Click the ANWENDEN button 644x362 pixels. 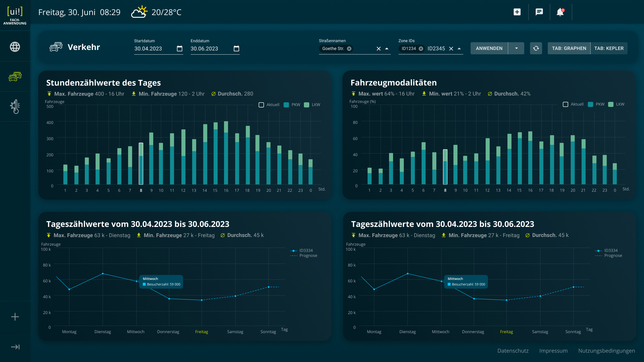[489, 48]
